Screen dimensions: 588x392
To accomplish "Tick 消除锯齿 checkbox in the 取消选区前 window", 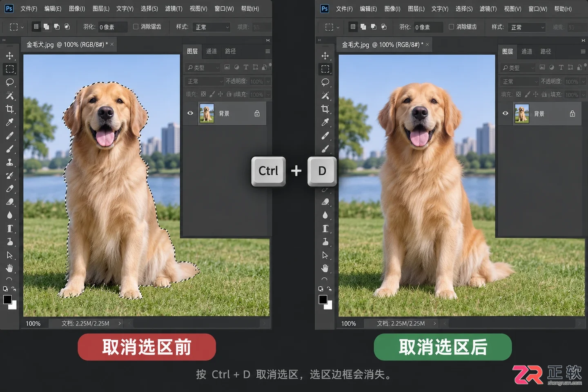I will pyautogui.click(x=136, y=27).
